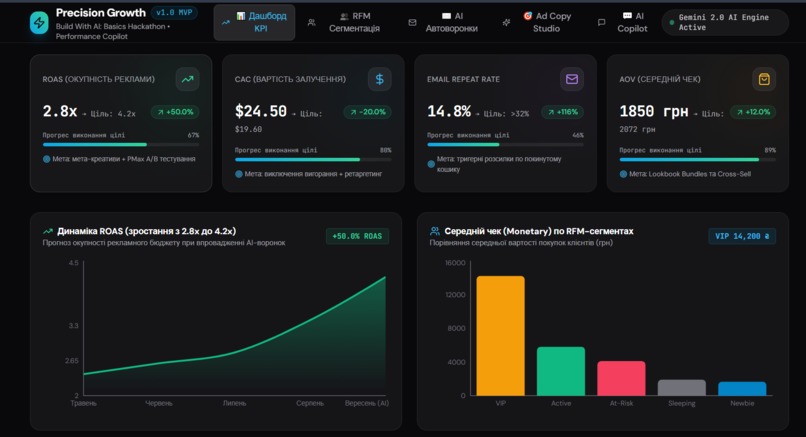Open the AI Автоворонки tab
The height and width of the screenshot is (437, 806).
point(451,22)
